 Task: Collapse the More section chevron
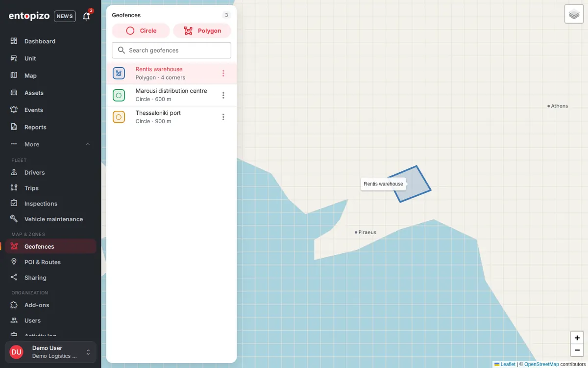pos(88,144)
